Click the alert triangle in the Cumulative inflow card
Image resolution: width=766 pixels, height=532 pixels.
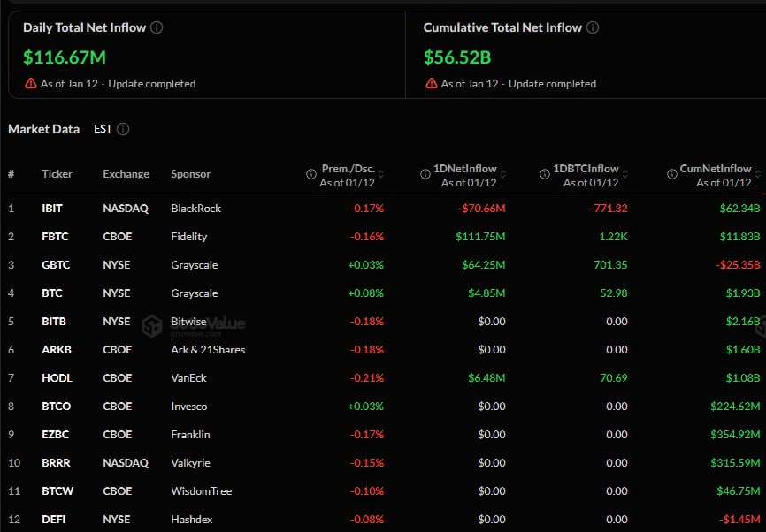tap(432, 83)
